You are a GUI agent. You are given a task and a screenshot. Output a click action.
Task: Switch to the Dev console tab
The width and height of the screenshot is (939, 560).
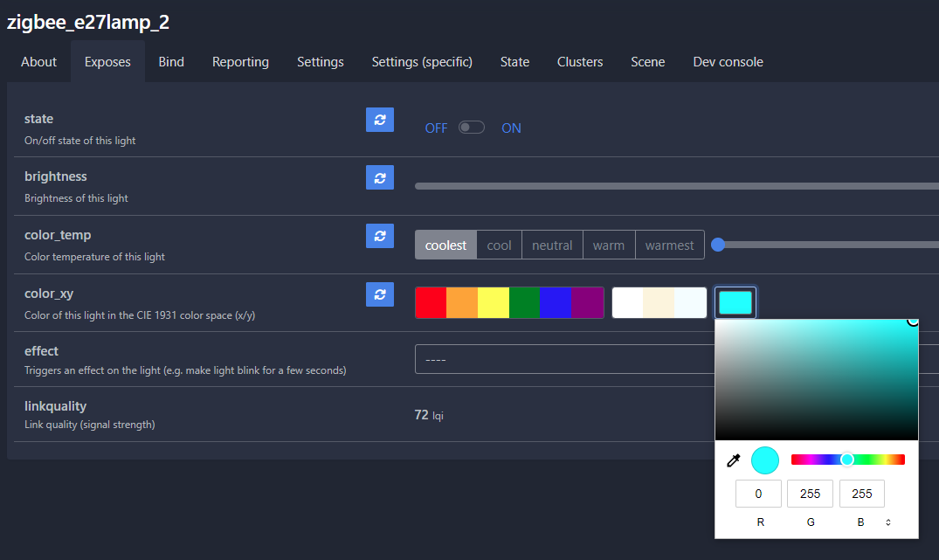tap(728, 61)
